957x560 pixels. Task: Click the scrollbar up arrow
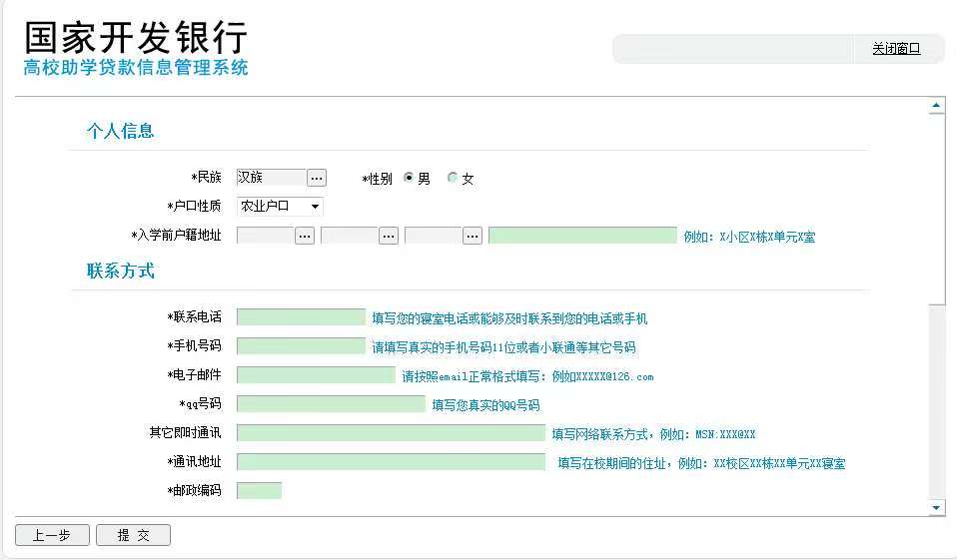pos(936,106)
